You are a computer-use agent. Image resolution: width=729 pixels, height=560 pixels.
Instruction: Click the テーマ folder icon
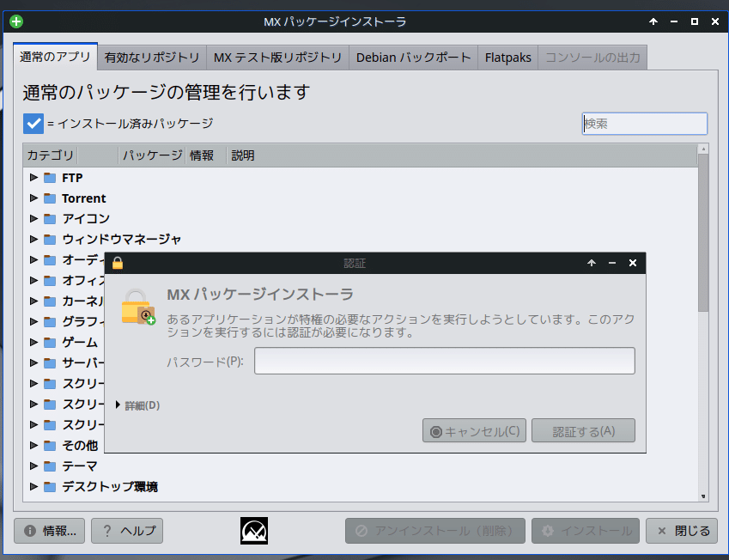(x=50, y=466)
